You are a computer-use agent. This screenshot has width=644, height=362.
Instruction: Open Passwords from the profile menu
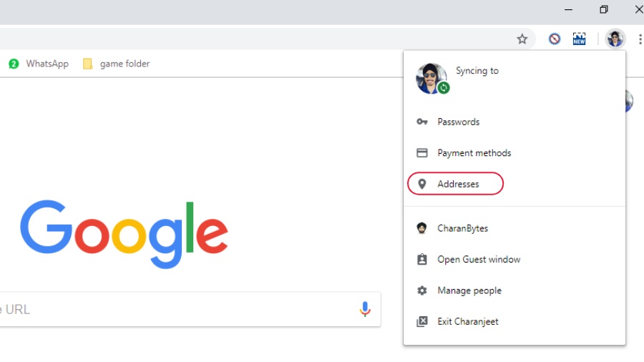[458, 122]
